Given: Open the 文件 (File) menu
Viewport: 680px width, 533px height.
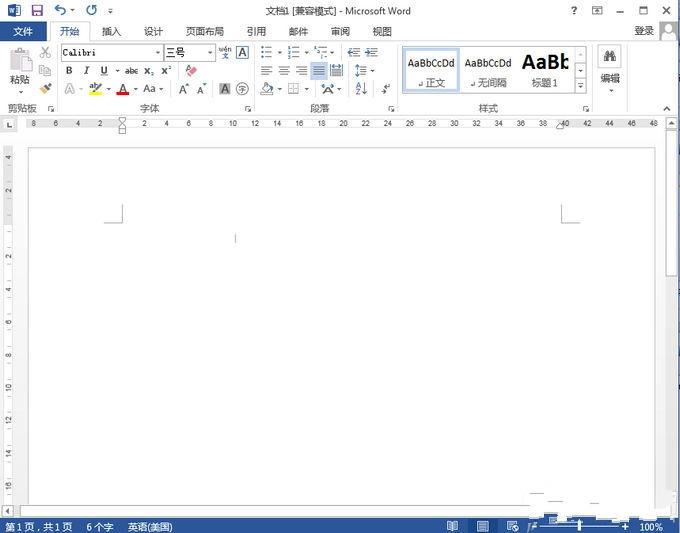Looking at the screenshot, I should (x=23, y=31).
